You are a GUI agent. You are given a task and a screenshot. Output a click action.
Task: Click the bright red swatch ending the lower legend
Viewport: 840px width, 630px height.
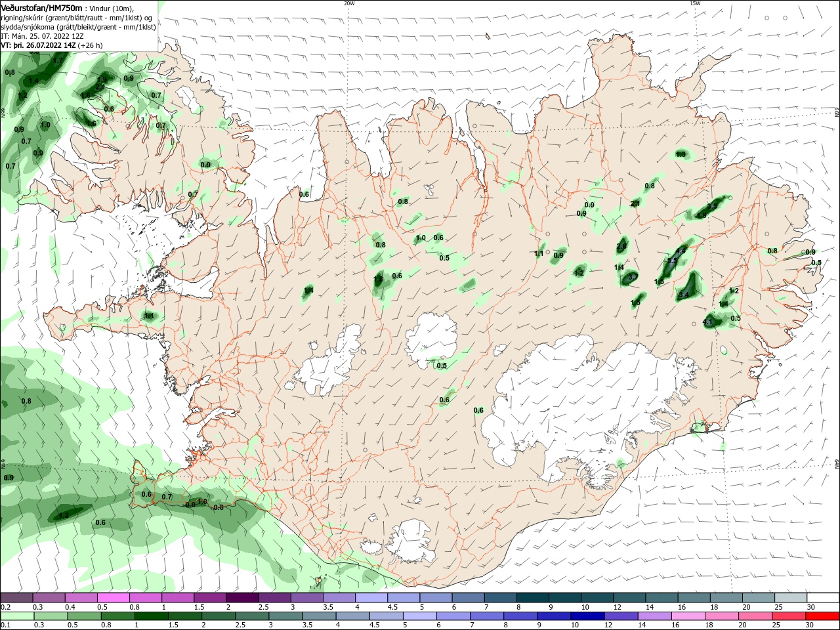click(x=823, y=616)
